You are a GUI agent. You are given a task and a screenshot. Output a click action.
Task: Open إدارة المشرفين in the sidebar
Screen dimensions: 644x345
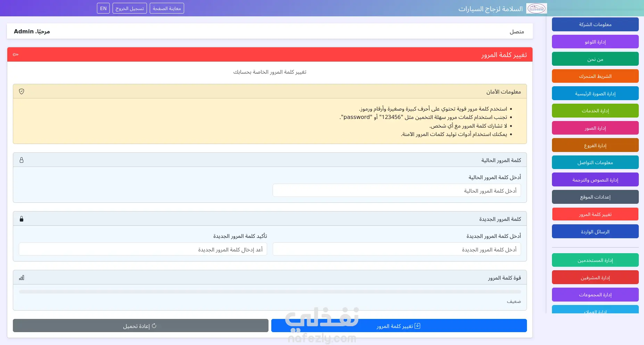click(595, 278)
